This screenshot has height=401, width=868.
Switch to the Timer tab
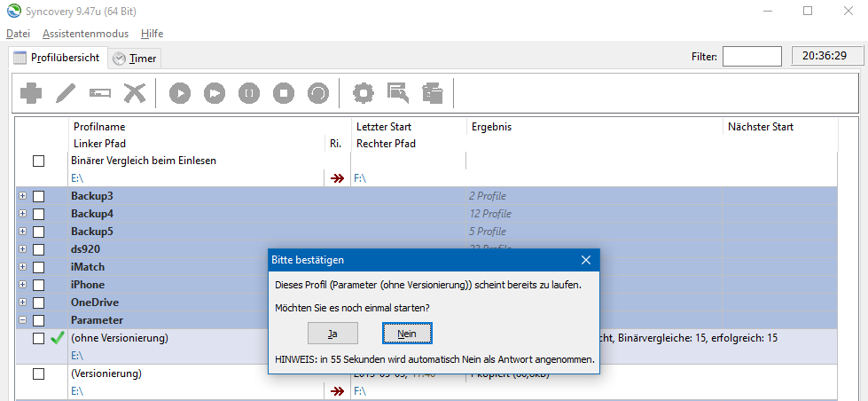(x=135, y=59)
